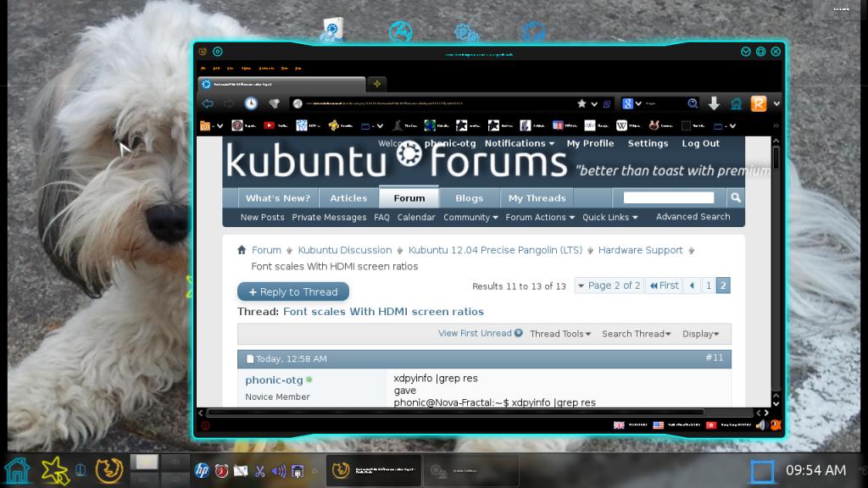868x488 pixels.
Task: Expand the Page 2 of 2 dropdown
Action: [x=609, y=286]
